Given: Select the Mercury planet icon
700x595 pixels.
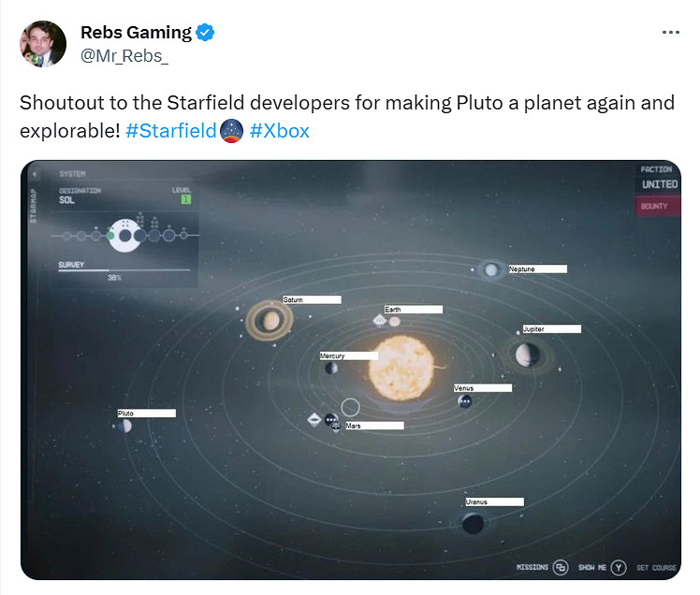Looking at the screenshot, I should tap(331, 369).
